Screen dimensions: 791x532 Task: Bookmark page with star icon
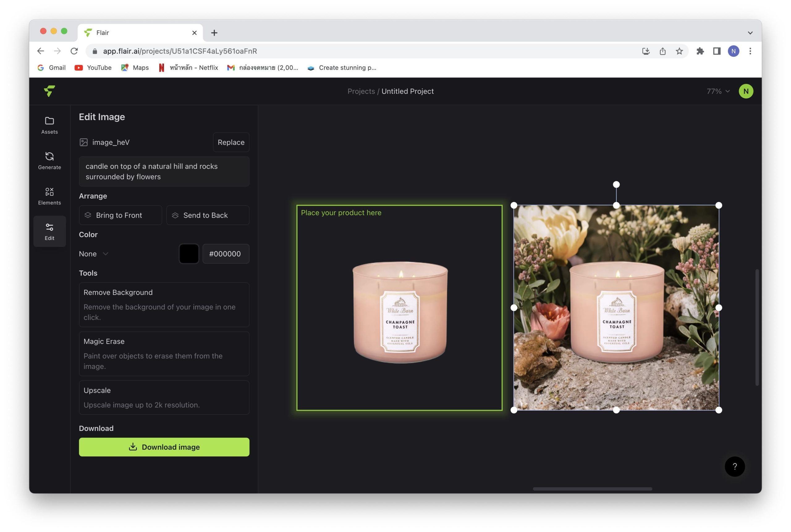pyautogui.click(x=679, y=51)
